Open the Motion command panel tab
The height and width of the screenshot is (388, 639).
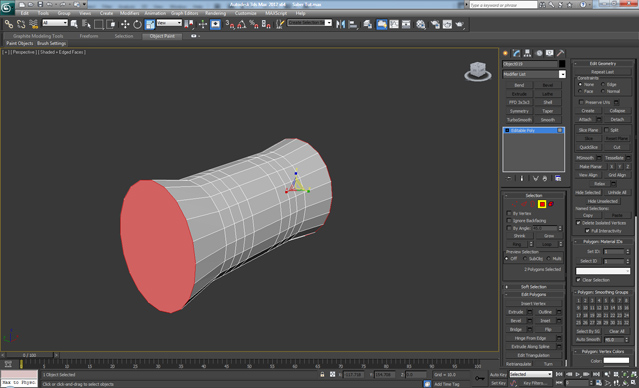pos(539,53)
